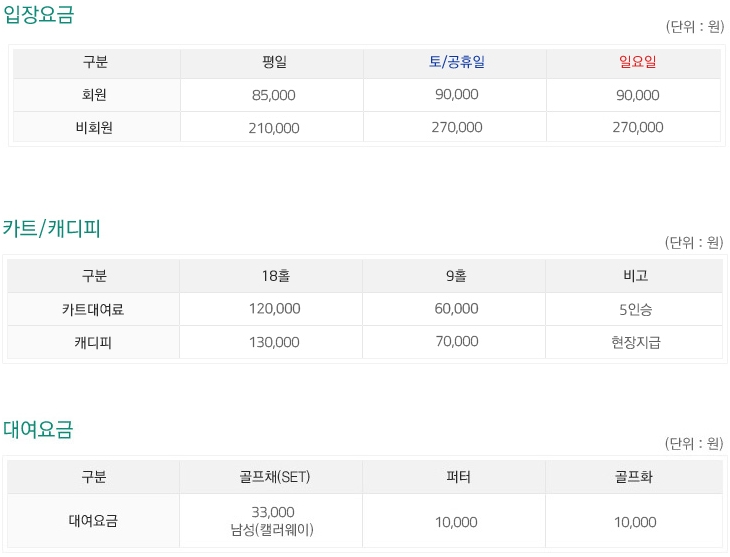The width and height of the screenshot is (730, 557).
Task: Select the 18홀 column header
Action: (276, 276)
